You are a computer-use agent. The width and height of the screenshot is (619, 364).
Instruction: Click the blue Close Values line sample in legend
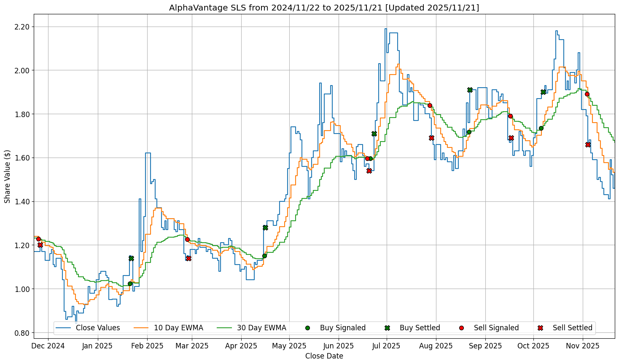(x=63, y=328)
